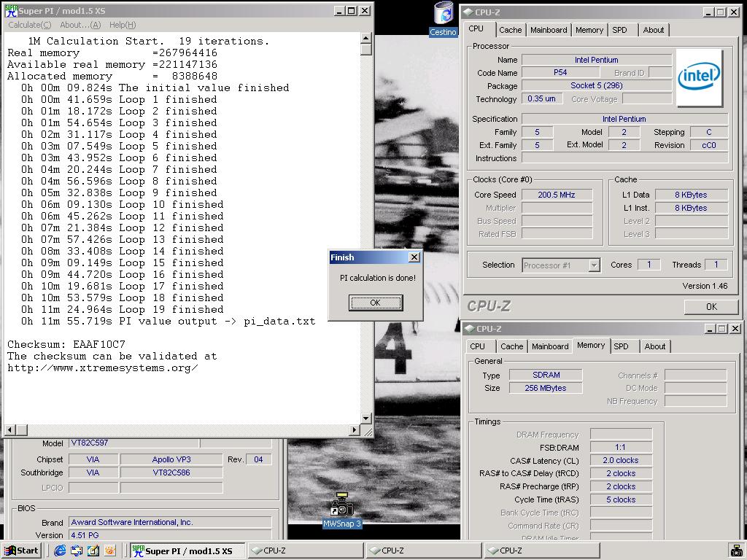Click the MWSnap camera icon in the system tray
The width and height of the screenshot is (747, 560).
[735, 551]
